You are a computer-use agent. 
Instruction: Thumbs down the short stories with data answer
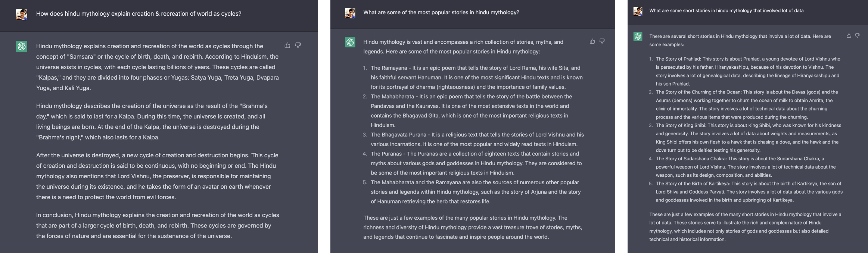point(858,36)
